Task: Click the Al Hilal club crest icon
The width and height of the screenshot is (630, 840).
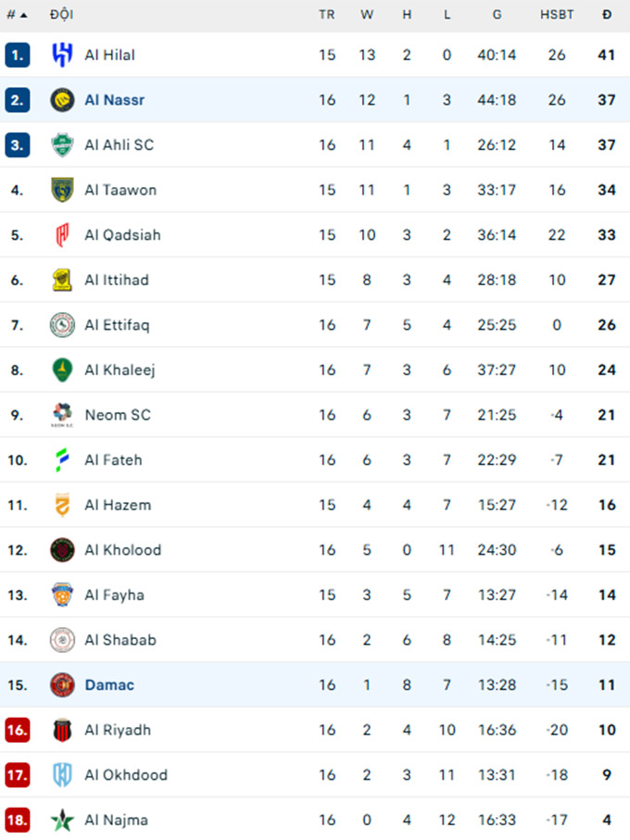Action: tap(62, 55)
